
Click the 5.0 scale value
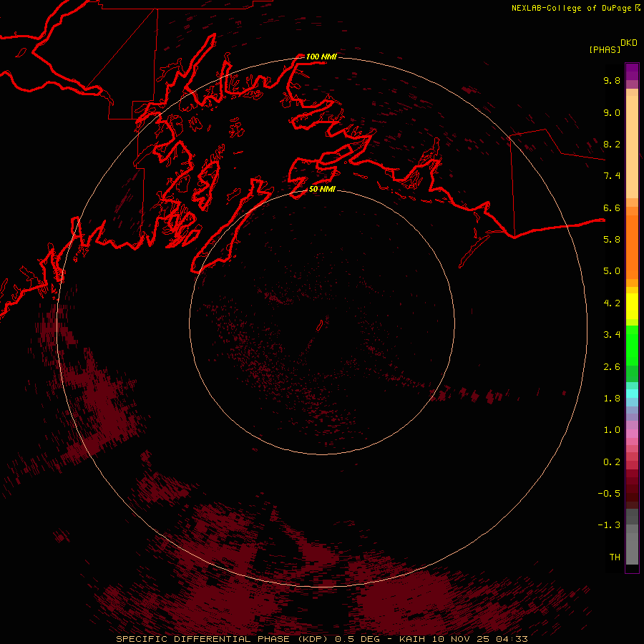click(612, 271)
